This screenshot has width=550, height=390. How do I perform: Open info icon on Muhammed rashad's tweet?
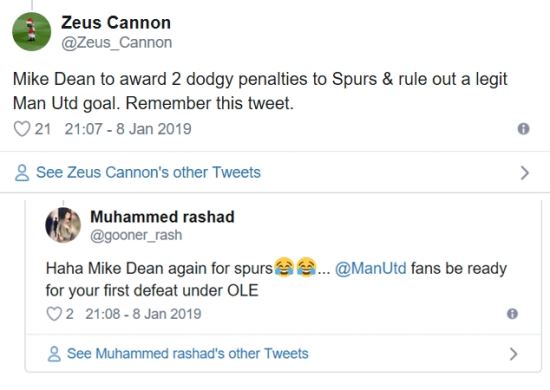point(512,314)
